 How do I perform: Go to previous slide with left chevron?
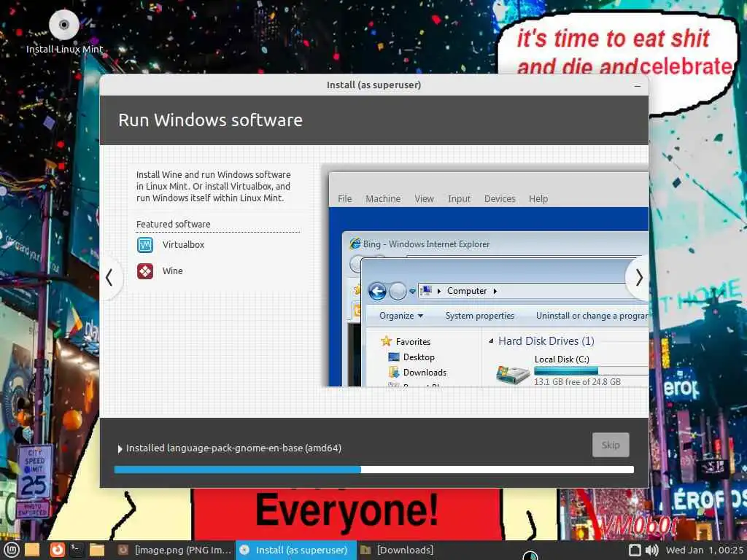pyautogui.click(x=109, y=278)
